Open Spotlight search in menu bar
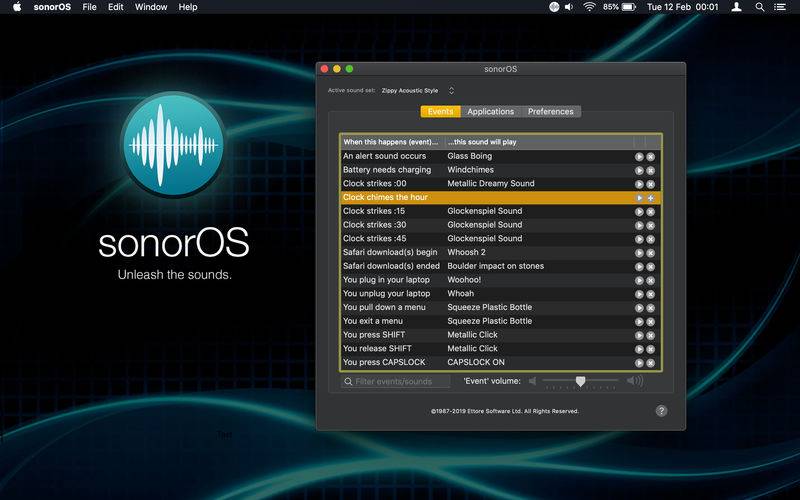 (x=760, y=7)
